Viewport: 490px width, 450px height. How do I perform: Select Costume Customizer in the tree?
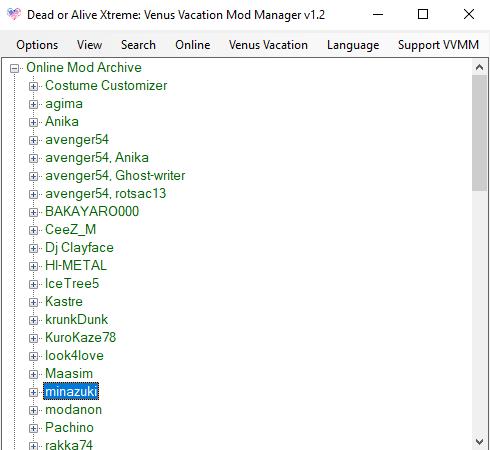(x=106, y=86)
